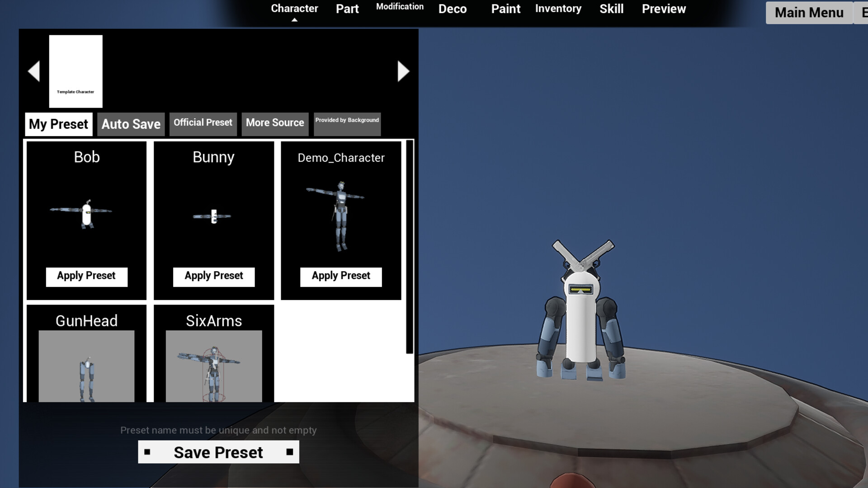868x488 pixels.
Task: Open the More Source tab
Action: point(274,123)
